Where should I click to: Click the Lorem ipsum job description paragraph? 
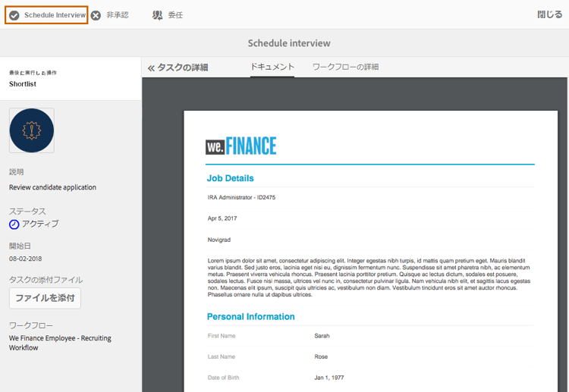click(369, 278)
